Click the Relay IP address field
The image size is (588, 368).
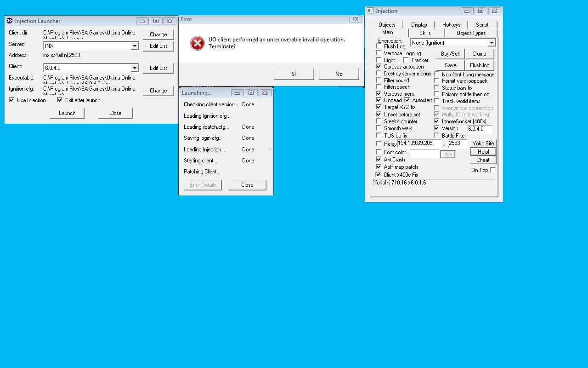tap(418, 144)
